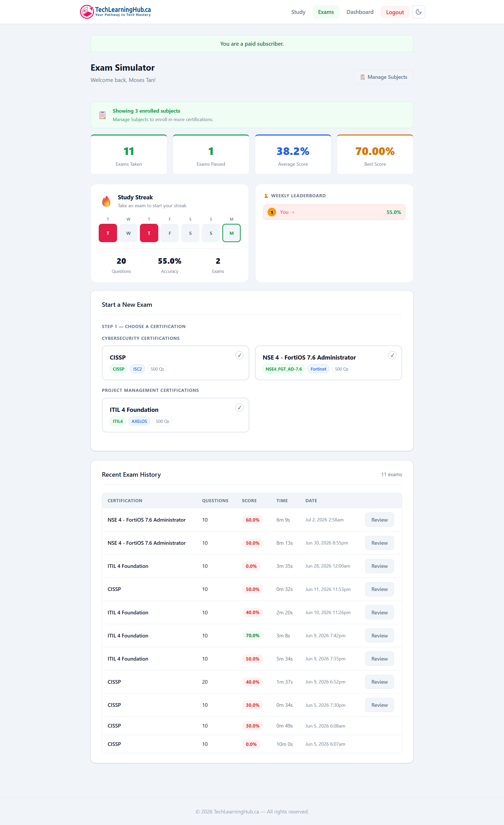Image resolution: width=504 pixels, height=825 pixels.
Task: Click the Study Streak flame icon
Action: (106, 201)
